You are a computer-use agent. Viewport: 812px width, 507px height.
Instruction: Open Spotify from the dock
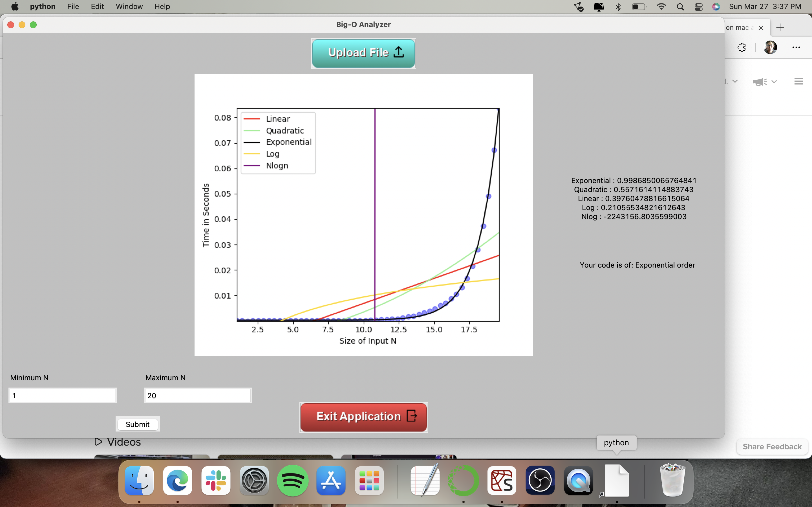coord(293,481)
